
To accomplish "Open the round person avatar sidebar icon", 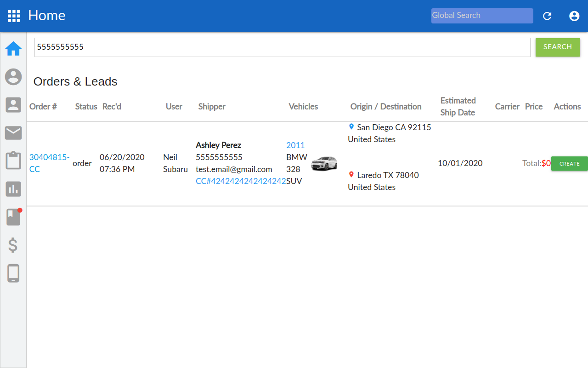I will pos(13,77).
